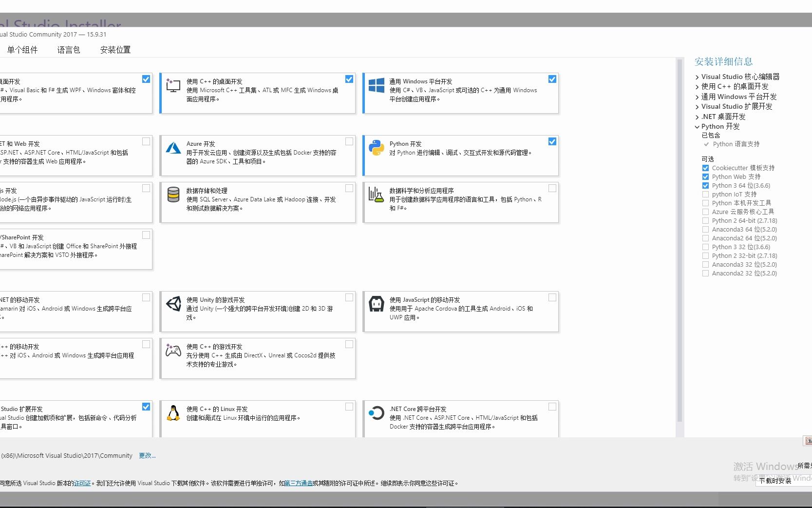The height and width of the screenshot is (508, 812).
Task: Click the .NET Core cross-platform icon
Action: [377, 413]
